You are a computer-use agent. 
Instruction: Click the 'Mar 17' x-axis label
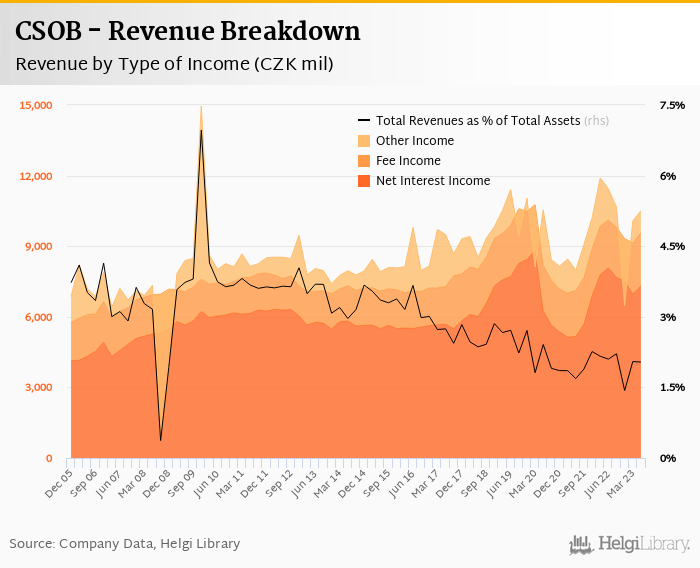coord(426,484)
